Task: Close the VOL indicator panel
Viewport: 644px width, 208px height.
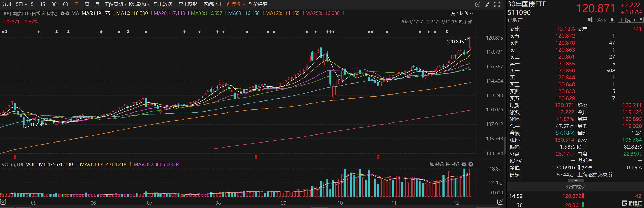Action: point(471,164)
